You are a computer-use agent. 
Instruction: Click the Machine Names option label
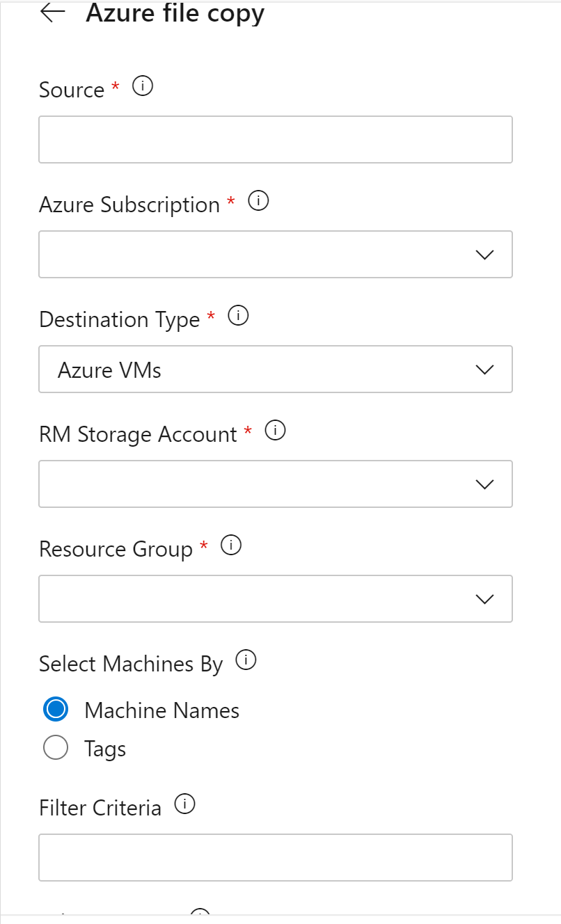pyautogui.click(x=161, y=710)
